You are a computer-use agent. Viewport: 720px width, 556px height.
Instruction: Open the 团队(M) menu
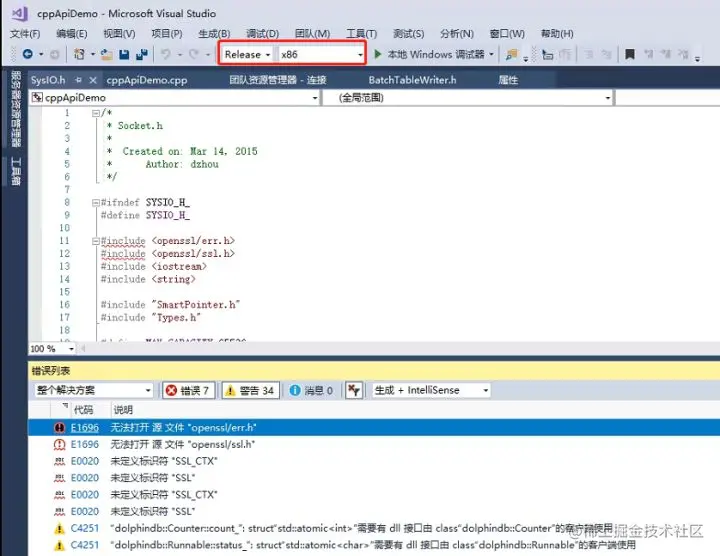[312, 34]
